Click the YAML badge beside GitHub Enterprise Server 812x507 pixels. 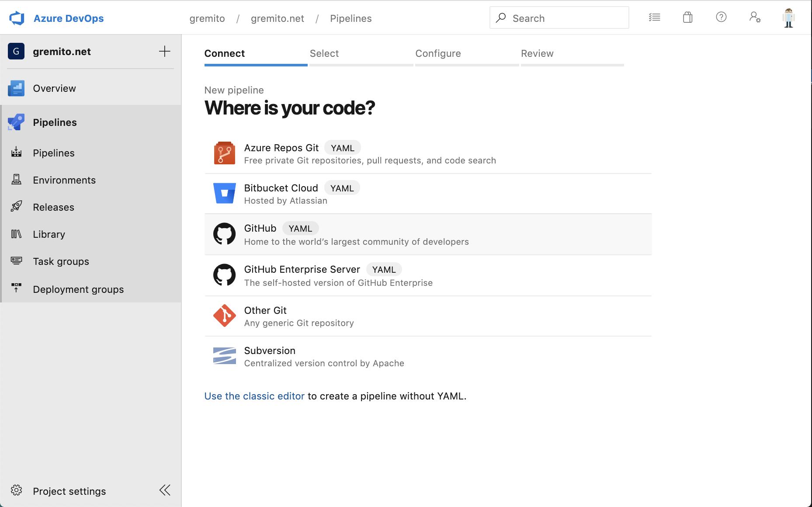click(384, 270)
